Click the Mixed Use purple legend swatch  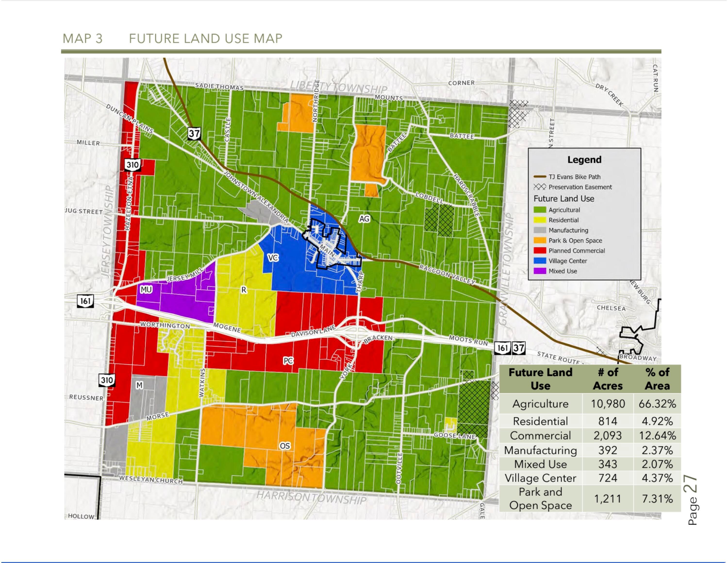[540, 271]
